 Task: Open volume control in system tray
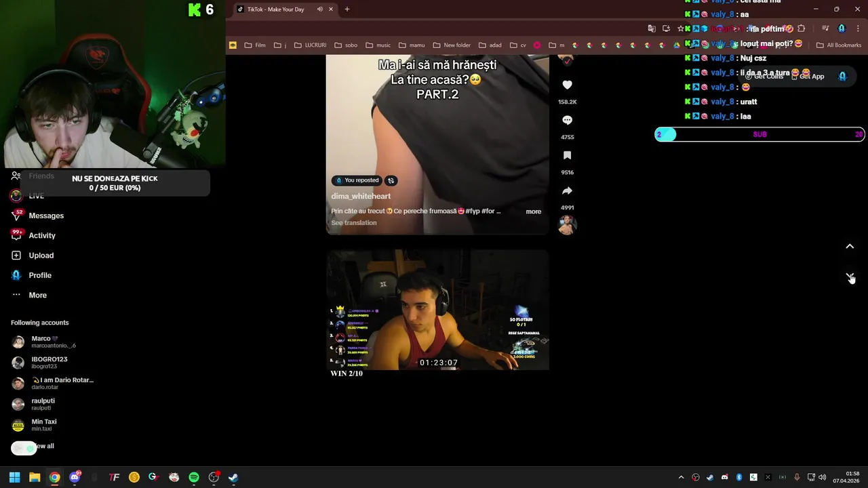823,477
